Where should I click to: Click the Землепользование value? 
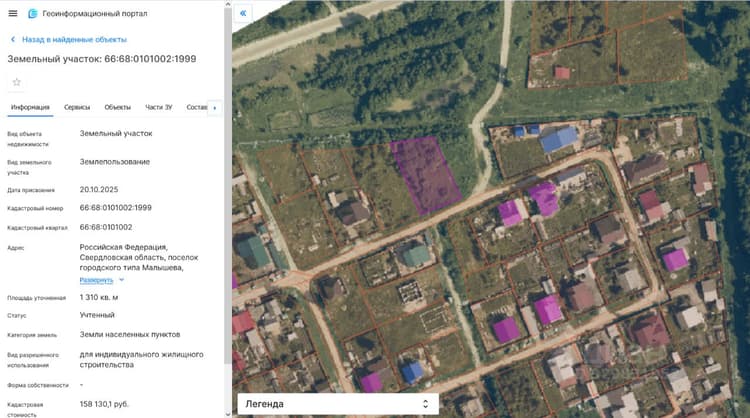click(x=115, y=162)
